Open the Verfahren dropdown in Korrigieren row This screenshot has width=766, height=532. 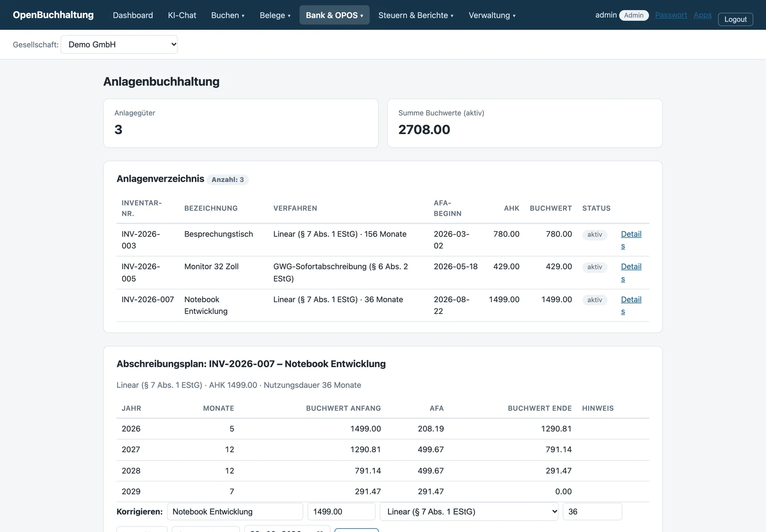point(469,512)
